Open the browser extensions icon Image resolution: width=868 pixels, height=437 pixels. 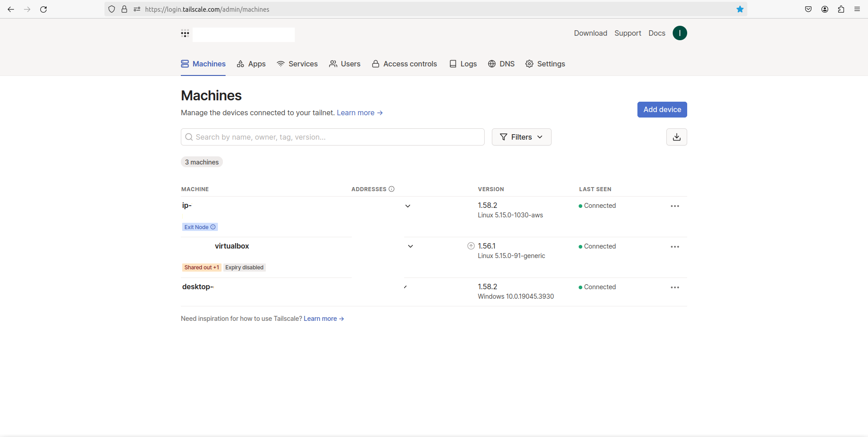point(841,9)
